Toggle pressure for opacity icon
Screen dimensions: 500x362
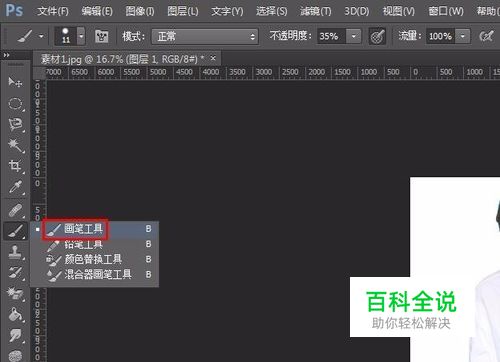[x=377, y=36]
